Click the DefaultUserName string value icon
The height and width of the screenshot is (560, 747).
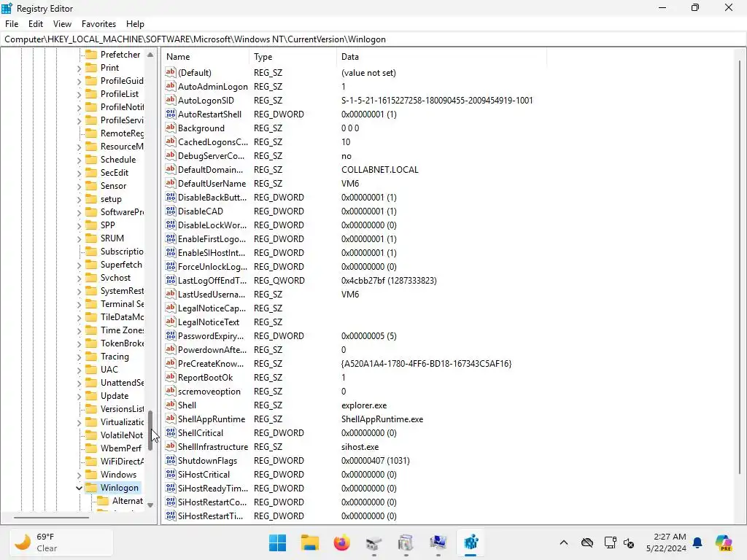(171, 183)
